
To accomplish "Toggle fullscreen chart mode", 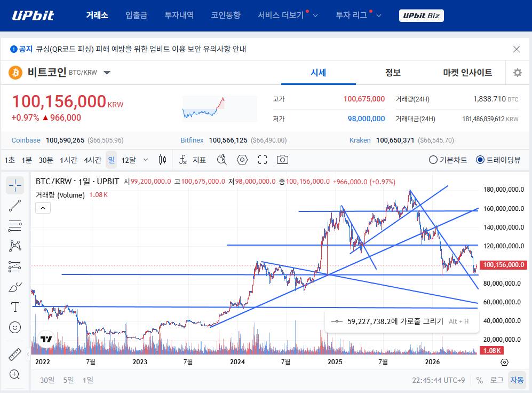I will click(263, 160).
